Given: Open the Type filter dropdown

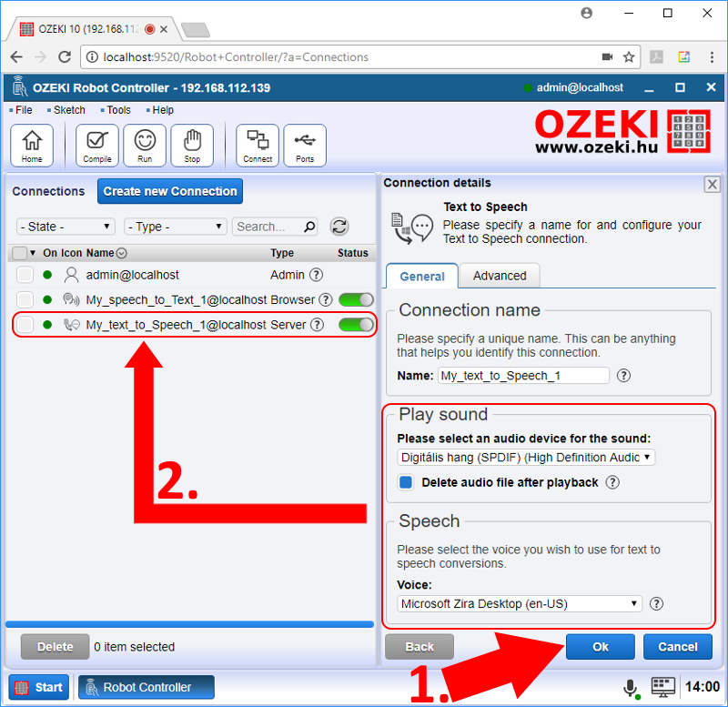Looking at the screenshot, I should pos(176,227).
